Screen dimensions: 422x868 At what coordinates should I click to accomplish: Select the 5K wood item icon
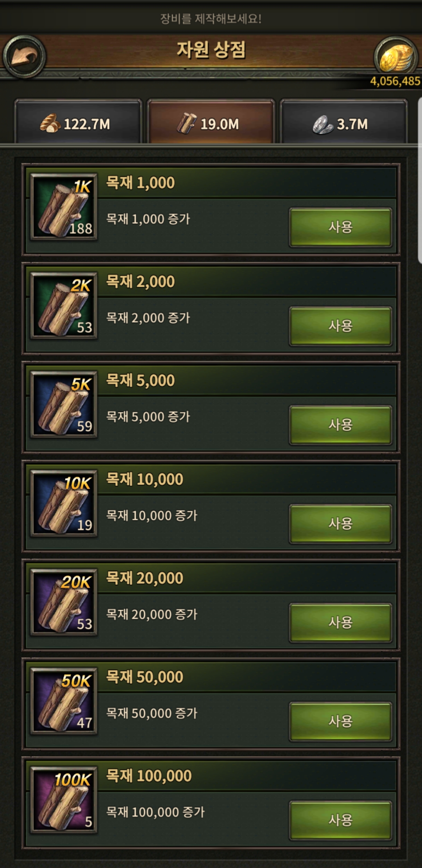64,404
